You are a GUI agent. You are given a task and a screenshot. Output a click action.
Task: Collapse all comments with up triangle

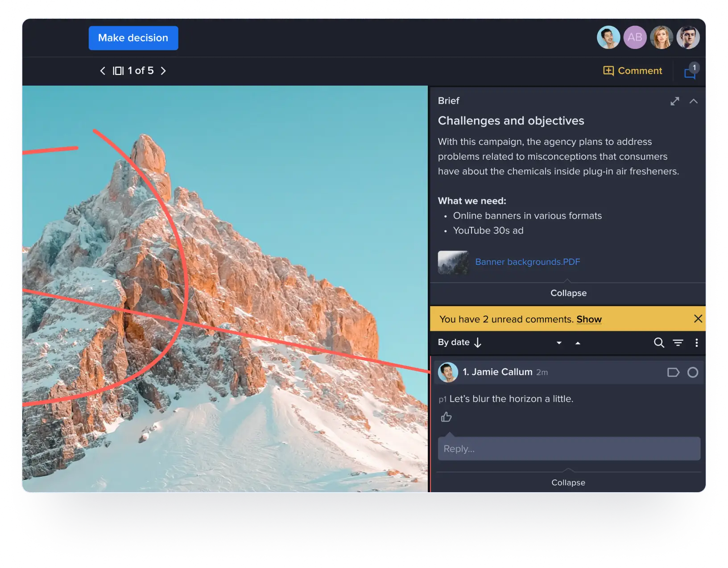pos(578,343)
